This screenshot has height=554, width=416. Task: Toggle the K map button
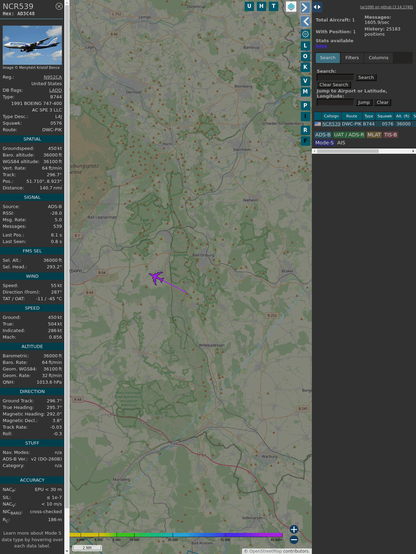(305, 67)
